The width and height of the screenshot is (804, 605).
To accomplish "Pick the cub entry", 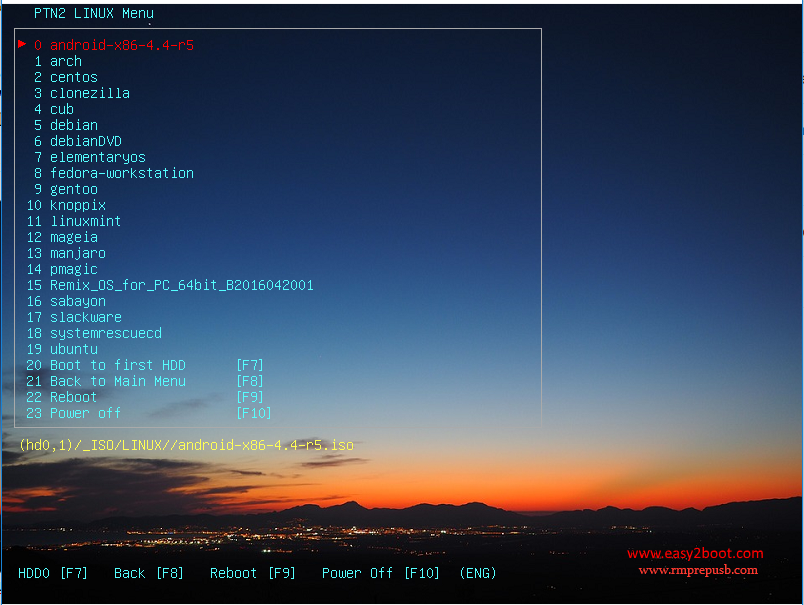I will point(54,109).
